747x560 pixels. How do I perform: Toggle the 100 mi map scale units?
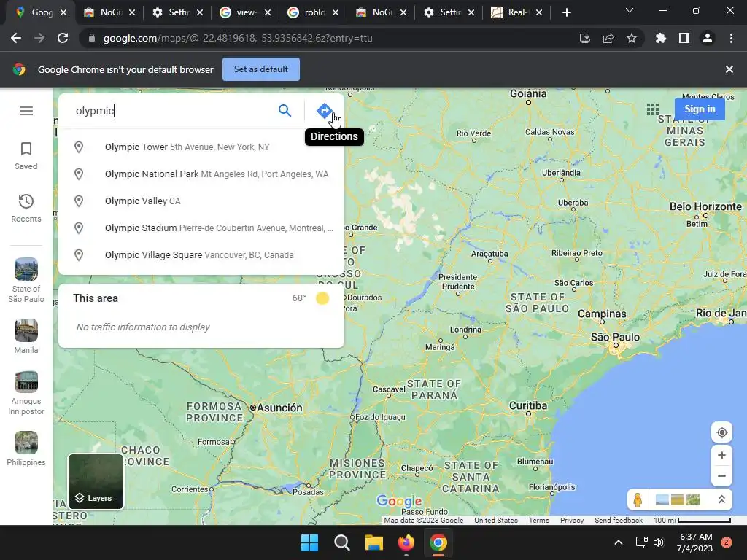692,520
